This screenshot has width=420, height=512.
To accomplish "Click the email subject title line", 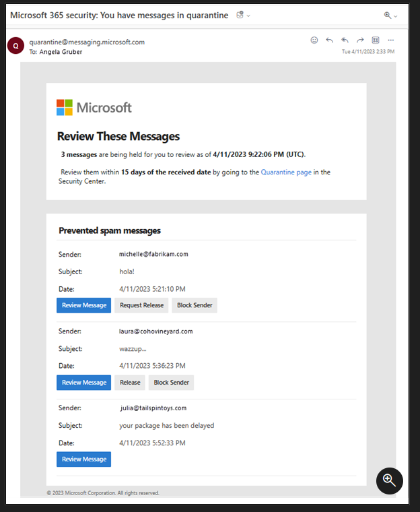I will click(x=119, y=15).
